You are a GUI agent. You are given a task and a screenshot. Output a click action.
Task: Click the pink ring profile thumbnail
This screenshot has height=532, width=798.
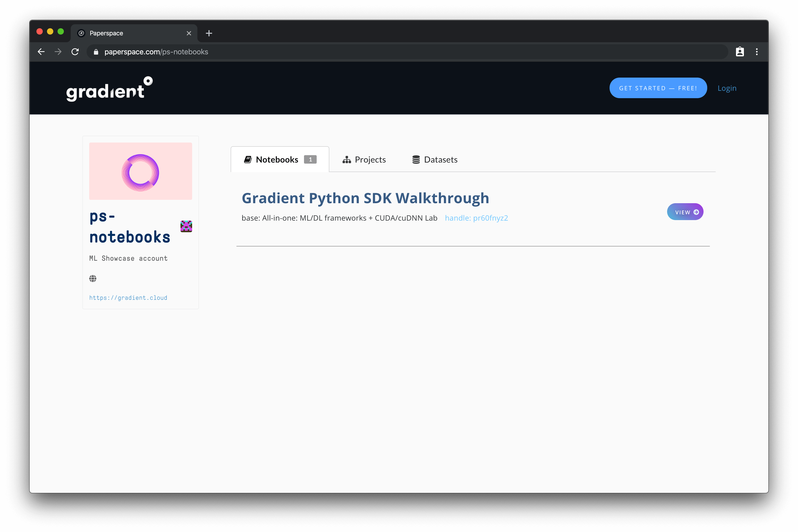(140, 171)
